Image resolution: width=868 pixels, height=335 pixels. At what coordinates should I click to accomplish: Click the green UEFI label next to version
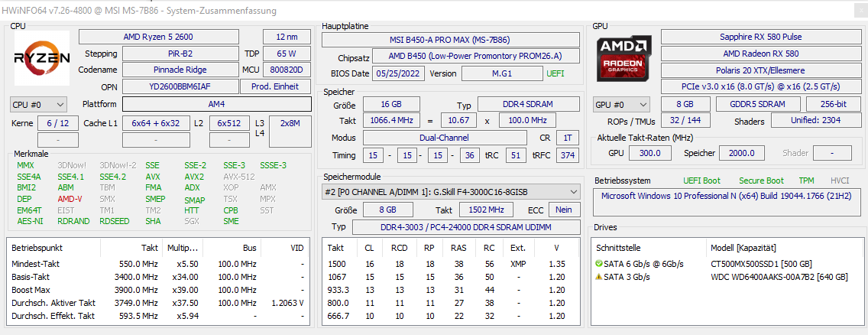[555, 73]
